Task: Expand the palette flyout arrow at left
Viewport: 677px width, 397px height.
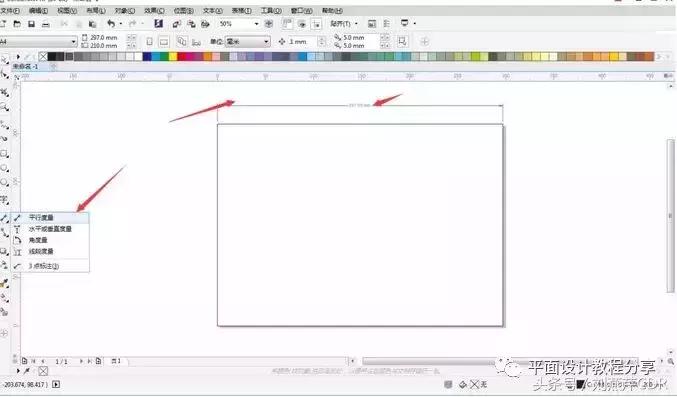Action: (18, 56)
